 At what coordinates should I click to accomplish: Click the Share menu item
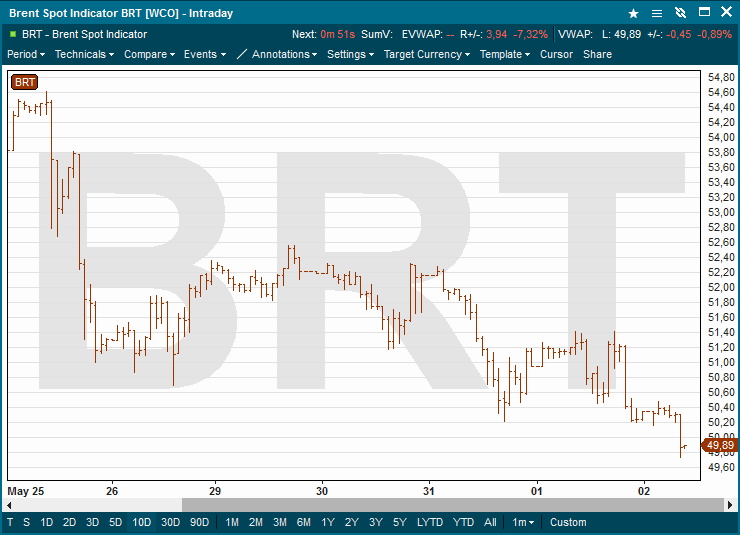tap(597, 54)
